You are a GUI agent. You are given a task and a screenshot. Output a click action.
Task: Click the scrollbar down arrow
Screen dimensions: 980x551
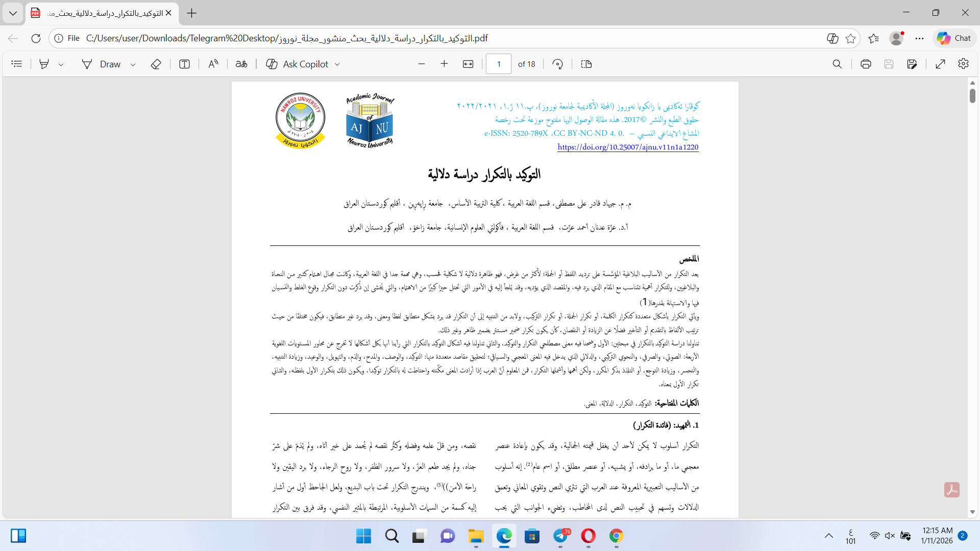[x=972, y=512]
